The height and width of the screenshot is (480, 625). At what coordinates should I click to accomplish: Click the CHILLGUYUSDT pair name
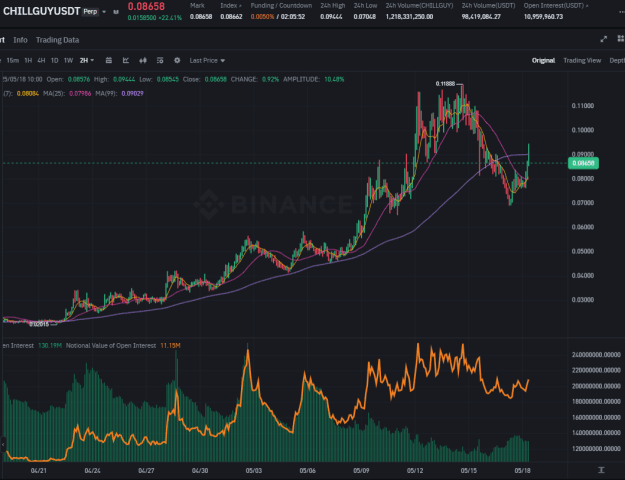point(41,11)
